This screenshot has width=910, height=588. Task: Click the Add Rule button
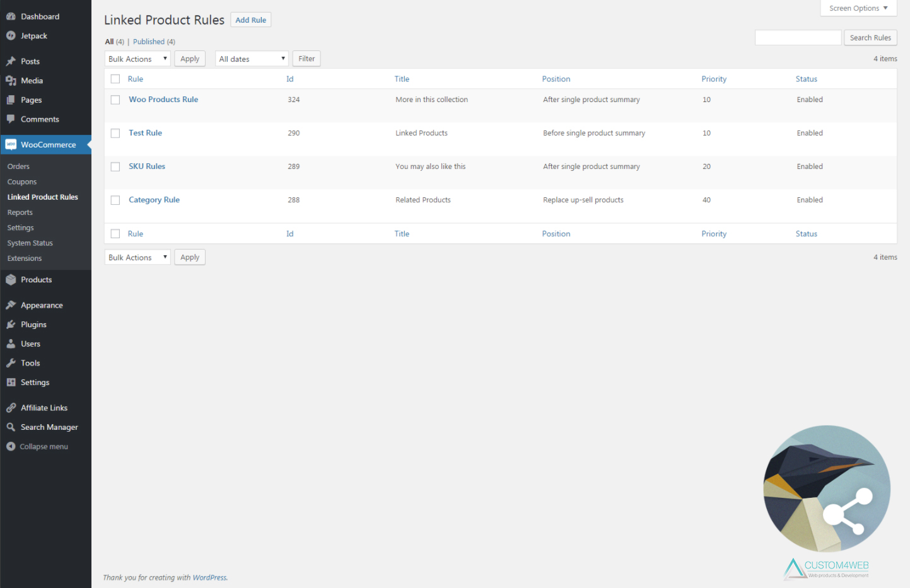pyautogui.click(x=250, y=20)
